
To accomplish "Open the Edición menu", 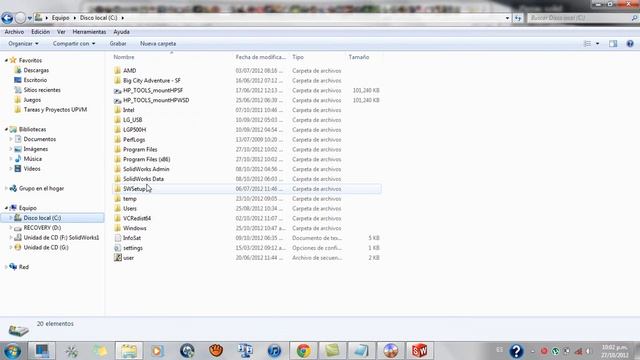I will pyautogui.click(x=40, y=32).
